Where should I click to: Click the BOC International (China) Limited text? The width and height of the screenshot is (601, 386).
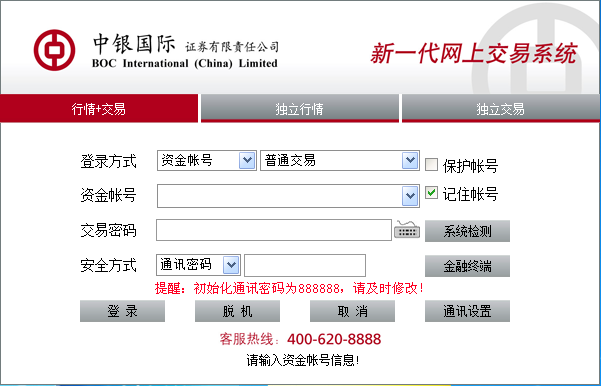[185, 63]
